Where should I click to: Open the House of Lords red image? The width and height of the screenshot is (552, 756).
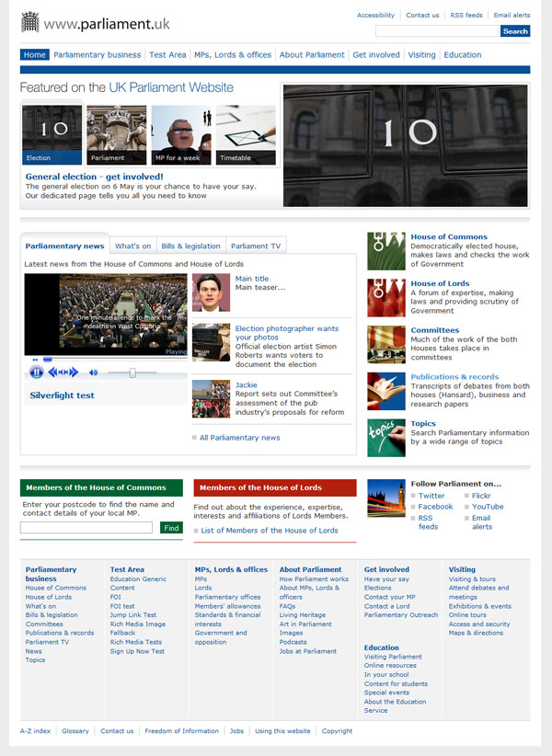pos(386,297)
